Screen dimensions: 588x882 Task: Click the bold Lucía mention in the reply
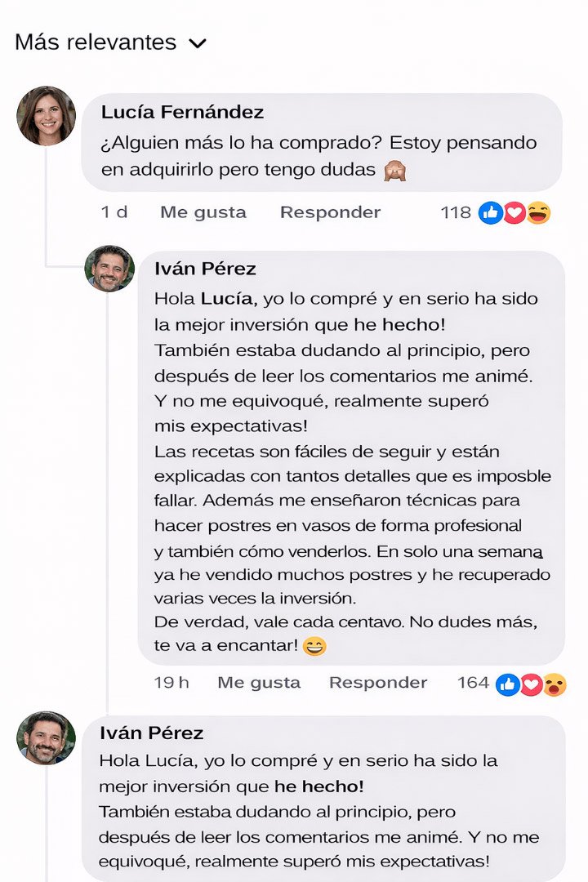point(223,299)
